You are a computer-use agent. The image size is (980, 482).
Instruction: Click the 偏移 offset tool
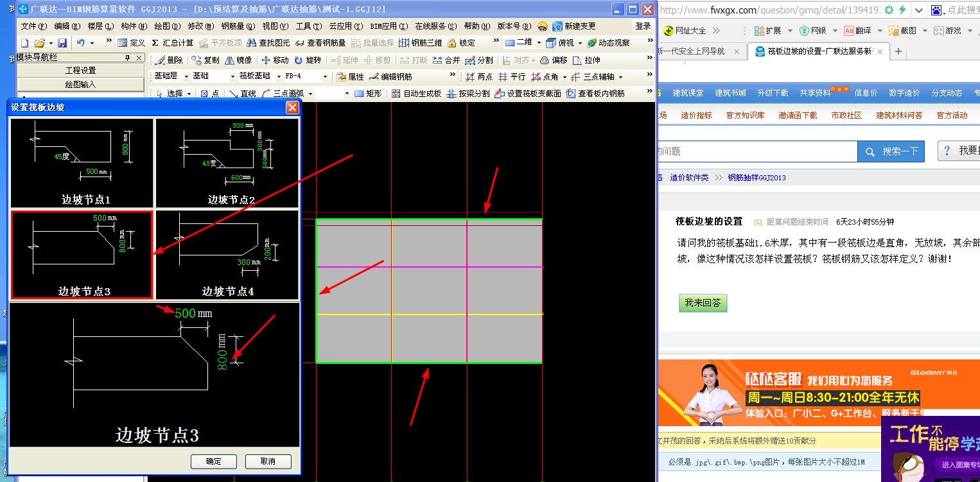click(554, 60)
